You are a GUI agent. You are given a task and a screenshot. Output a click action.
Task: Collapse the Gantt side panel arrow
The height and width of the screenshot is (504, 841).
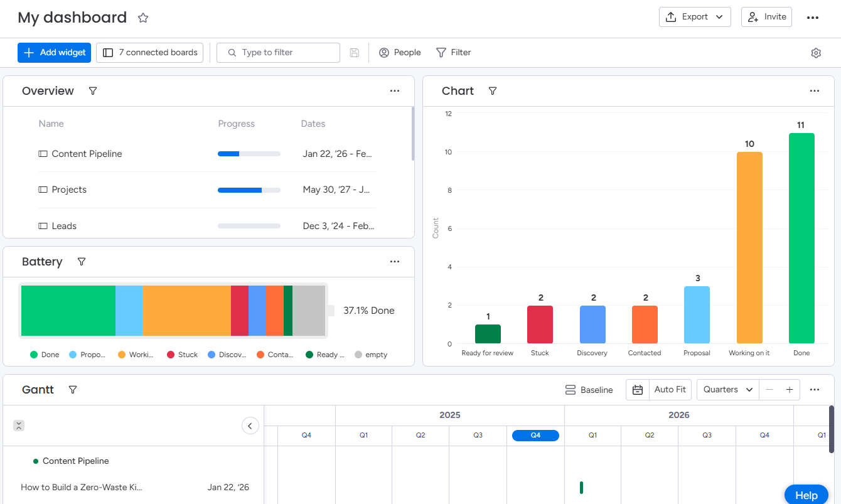(x=250, y=426)
